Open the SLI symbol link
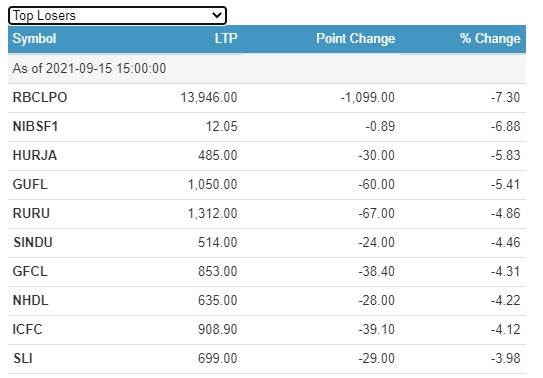 23,358
